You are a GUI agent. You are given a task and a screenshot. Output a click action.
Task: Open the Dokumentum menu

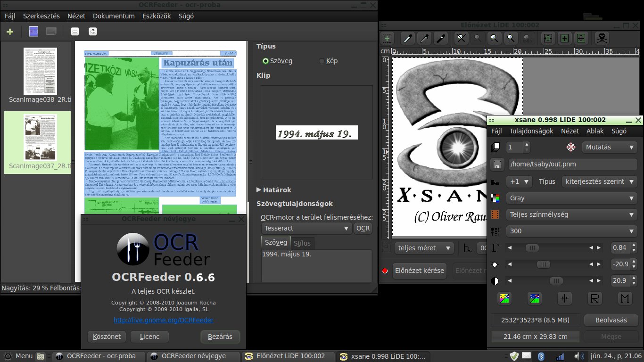[114, 16]
